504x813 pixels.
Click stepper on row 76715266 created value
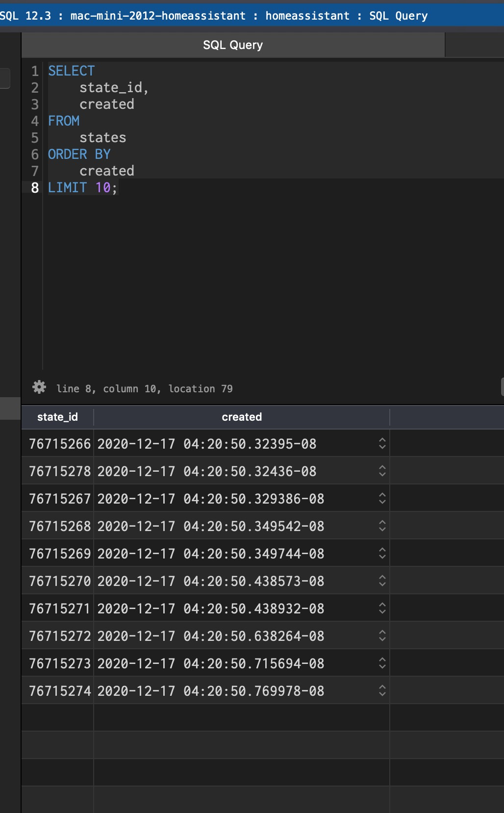tap(382, 444)
